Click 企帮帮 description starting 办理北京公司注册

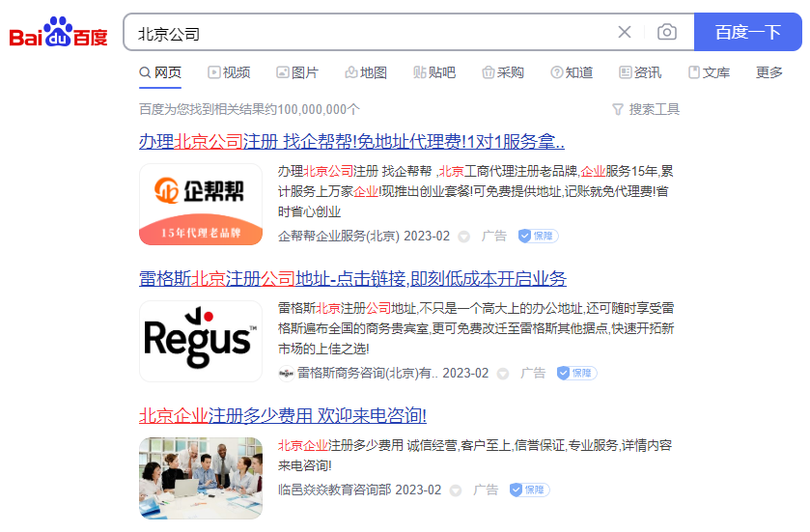[476, 191]
